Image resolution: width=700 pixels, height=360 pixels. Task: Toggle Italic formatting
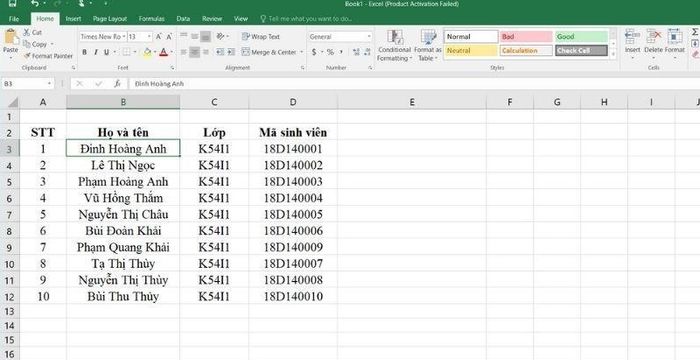click(96, 52)
